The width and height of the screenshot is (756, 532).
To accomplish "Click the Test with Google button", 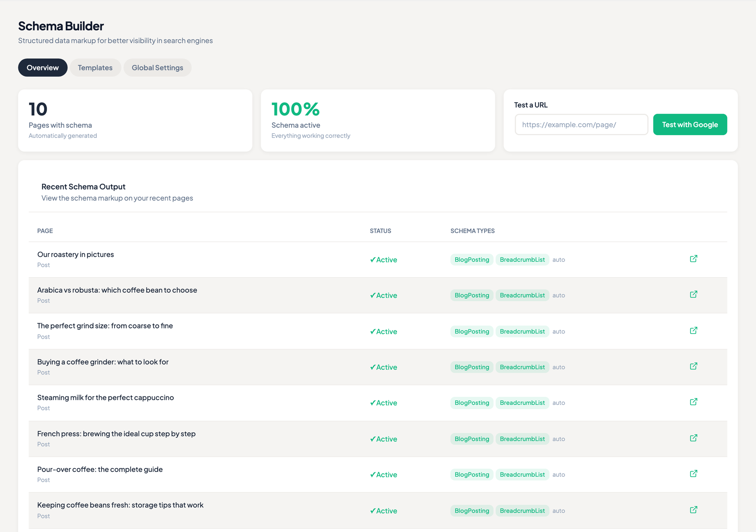I will [690, 124].
